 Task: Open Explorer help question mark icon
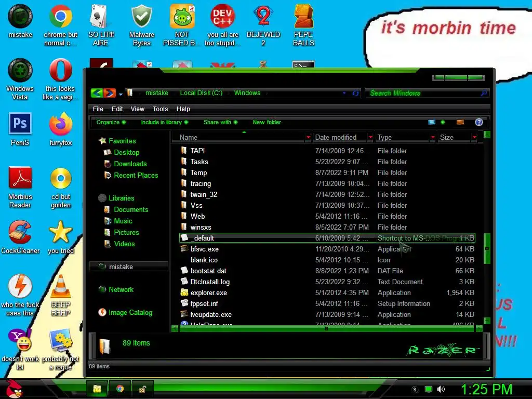[478, 122]
